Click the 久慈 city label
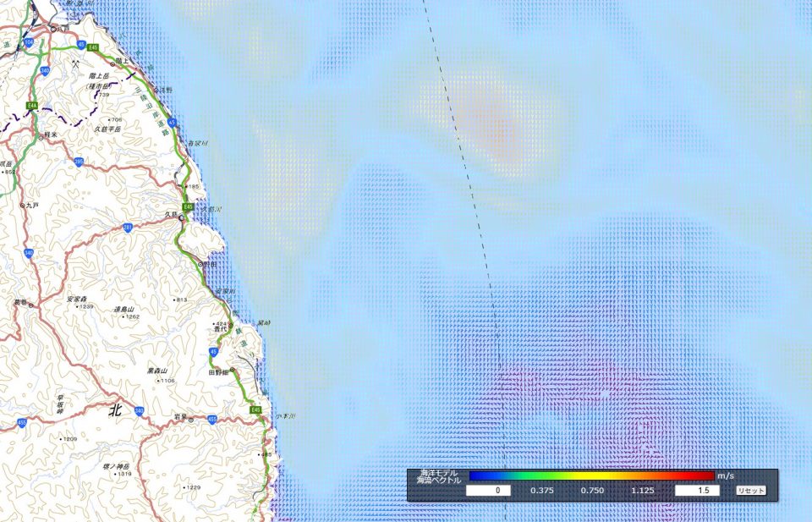Screen dimensions: 812x522 [x=171, y=213]
